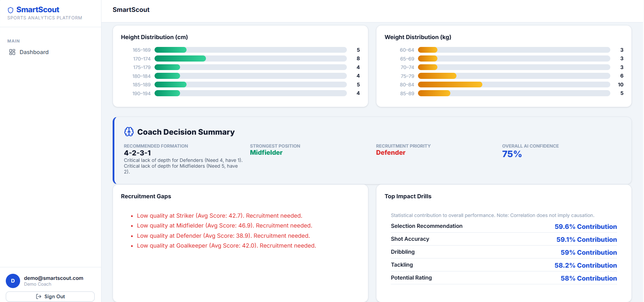Select the Tackling drill row
This screenshot has height=302, width=644.
504,265
